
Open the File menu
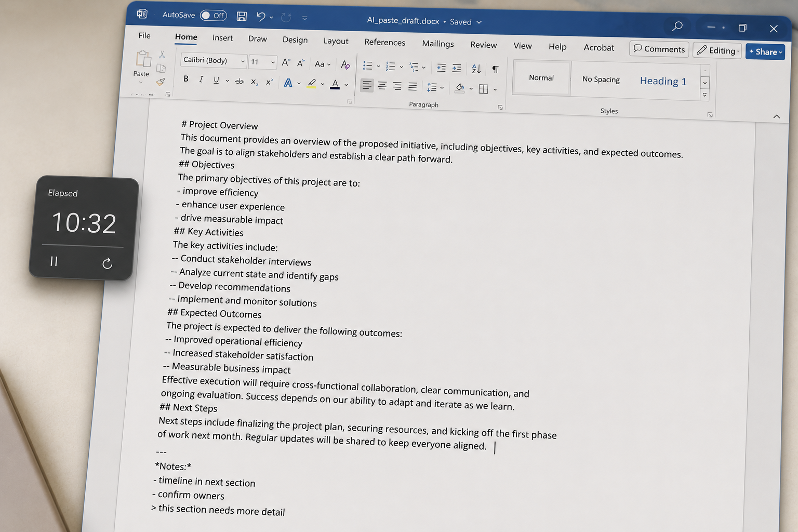coord(144,35)
